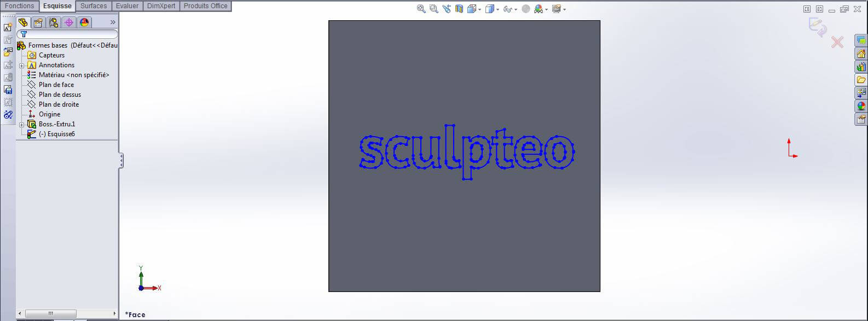Select the Origine tree item
This screenshot has width=868, height=321.
[x=44, y=114]
